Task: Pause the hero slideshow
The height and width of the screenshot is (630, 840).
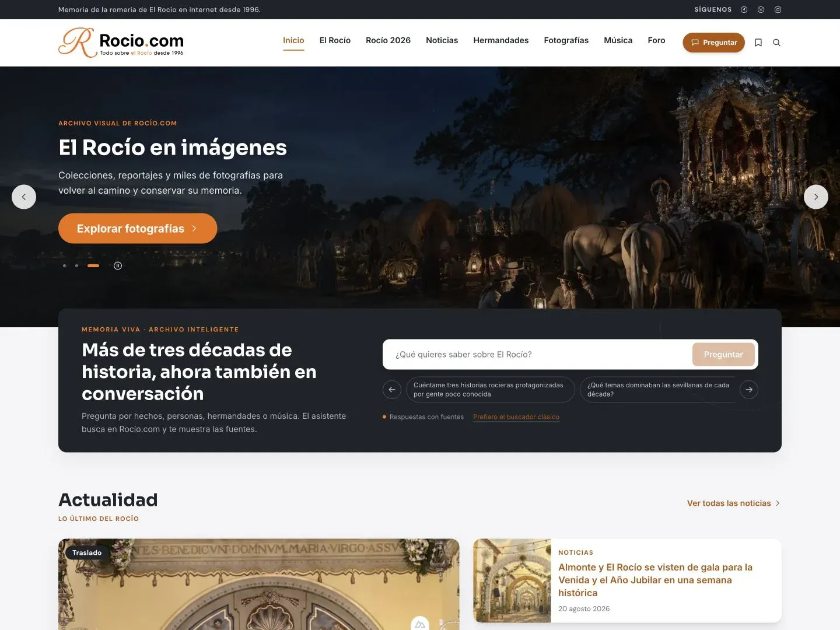Action: tap(118, 265)
